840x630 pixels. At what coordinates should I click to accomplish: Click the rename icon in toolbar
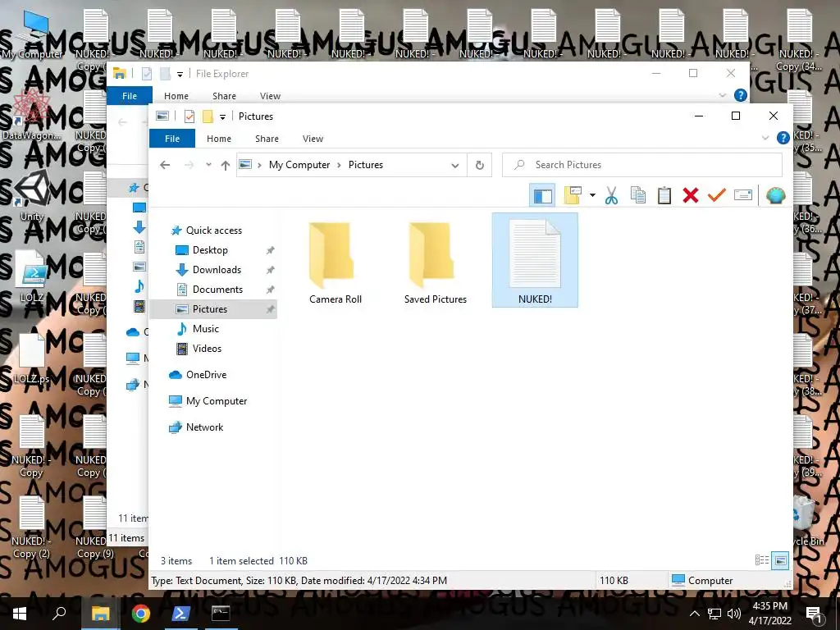(743, 195)
